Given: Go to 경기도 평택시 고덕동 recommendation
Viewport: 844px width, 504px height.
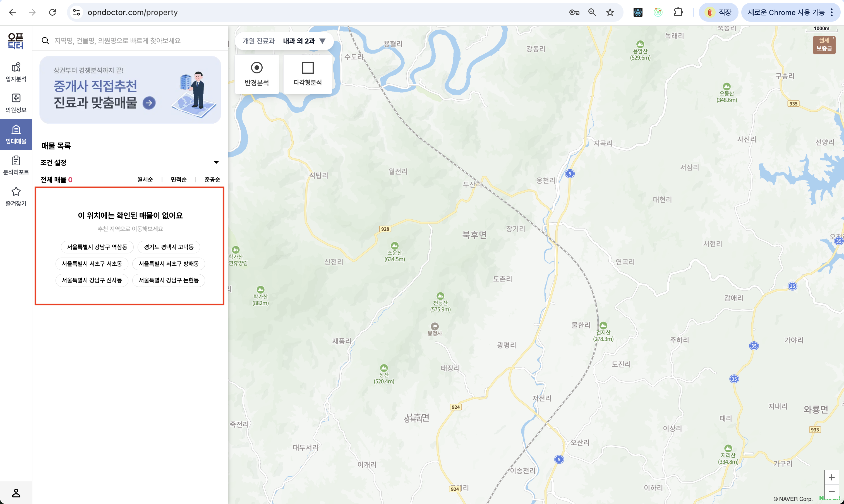Looking at the screenshot, I should pos(169,247).
